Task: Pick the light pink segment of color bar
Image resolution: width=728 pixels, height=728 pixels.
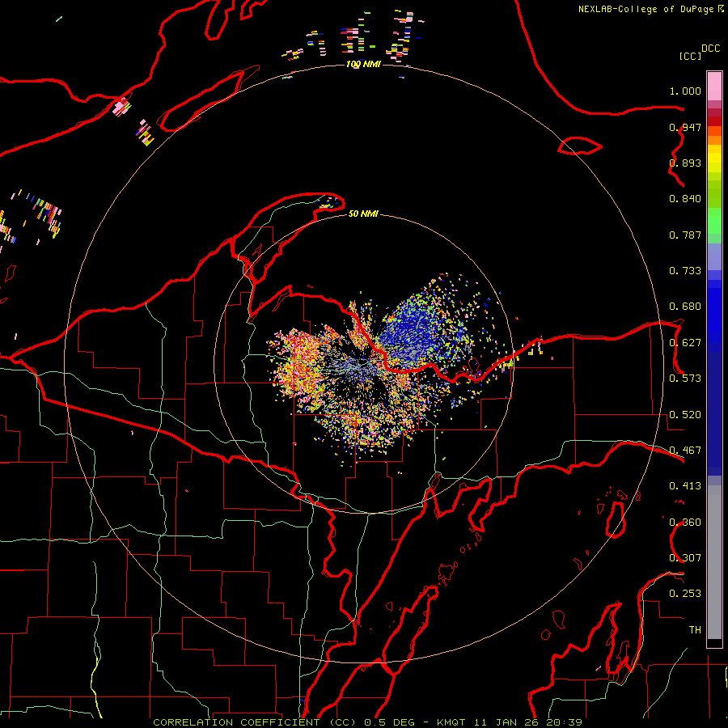Action: coord(714,87)
